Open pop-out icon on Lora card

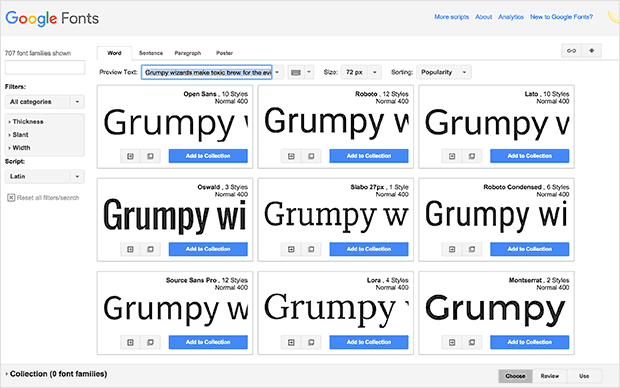point(311,343)
